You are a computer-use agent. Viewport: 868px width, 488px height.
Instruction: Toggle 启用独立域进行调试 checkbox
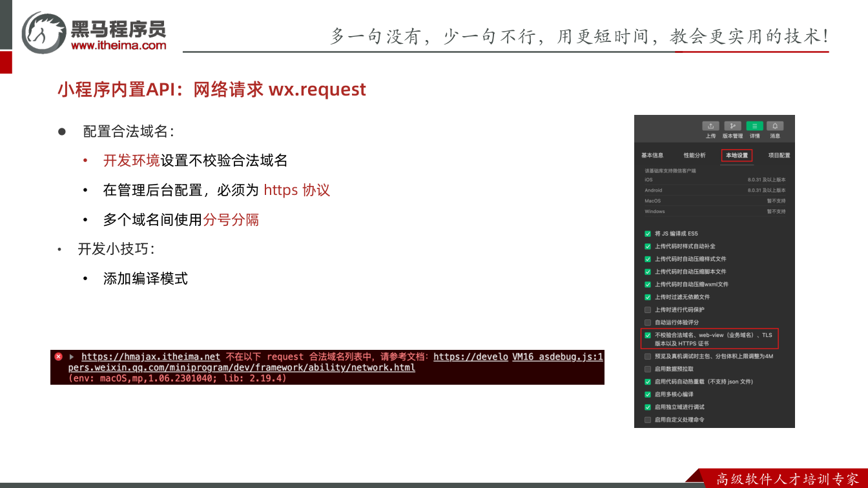(648, 407)
